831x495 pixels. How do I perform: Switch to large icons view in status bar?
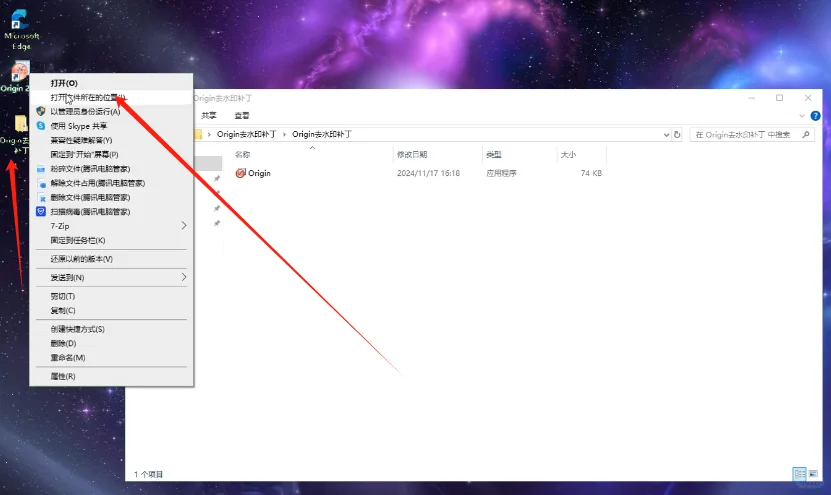coord(813,473)
